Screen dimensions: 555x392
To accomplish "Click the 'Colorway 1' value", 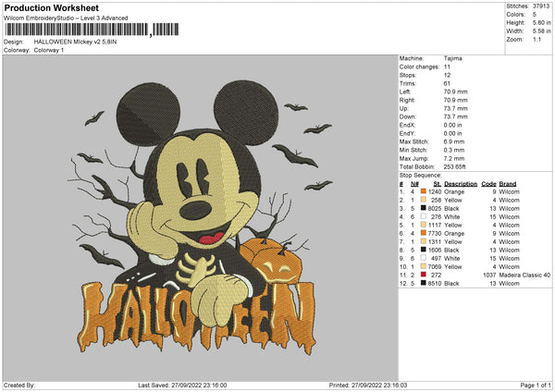I will click(x=49, y=50).
